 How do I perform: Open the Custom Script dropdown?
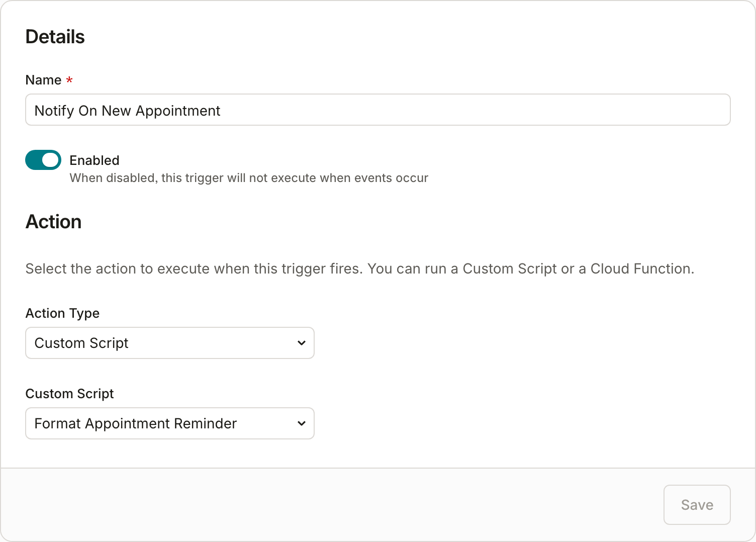(x=170, y=423)
